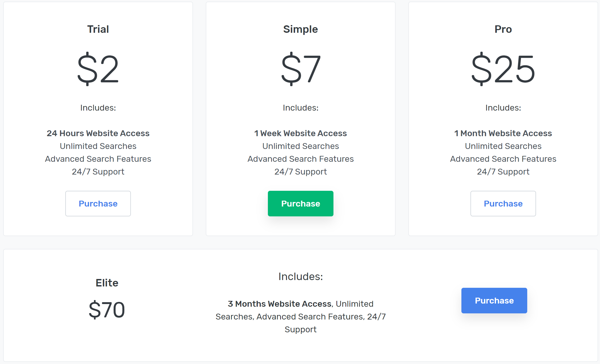Click the $25 price of Pro plan
The width and height of the screenshot is (600, 364).
(503, 69)
